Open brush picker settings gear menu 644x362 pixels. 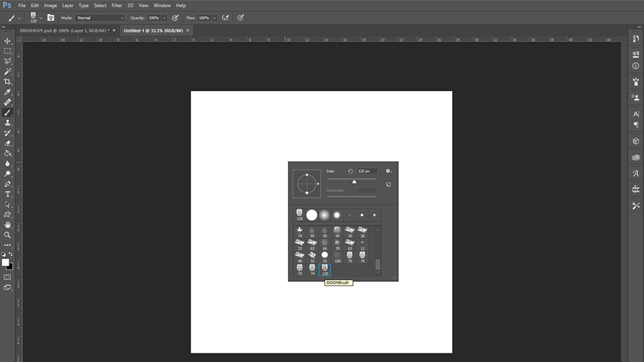click(x=388, y=171)
